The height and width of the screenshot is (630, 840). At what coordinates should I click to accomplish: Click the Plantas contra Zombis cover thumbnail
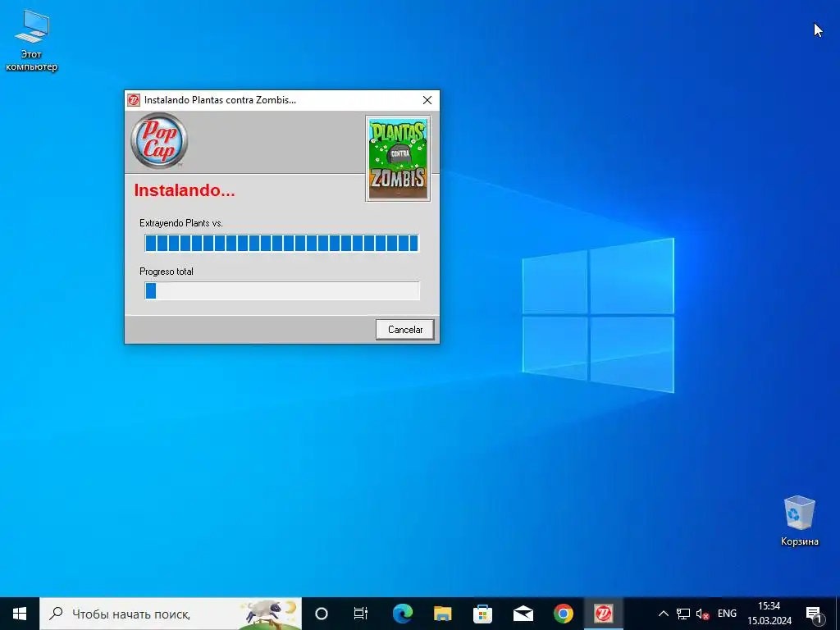398,158
